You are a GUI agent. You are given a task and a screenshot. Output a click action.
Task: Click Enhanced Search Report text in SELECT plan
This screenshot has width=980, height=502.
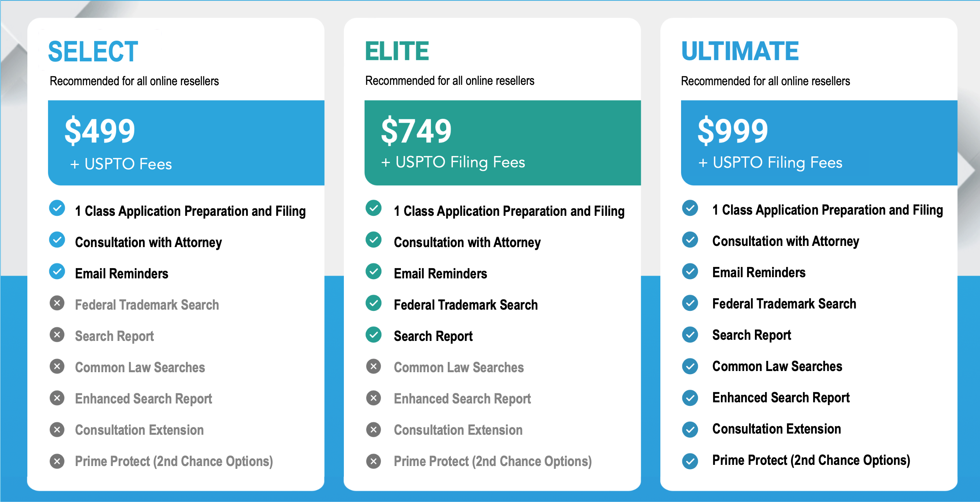(x=143, y=398)
